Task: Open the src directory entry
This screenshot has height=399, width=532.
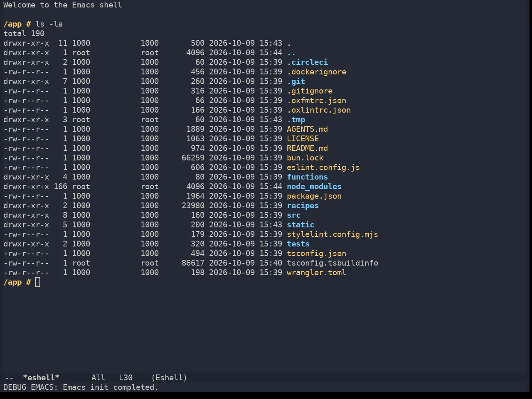Action: [x=293, y=215]
